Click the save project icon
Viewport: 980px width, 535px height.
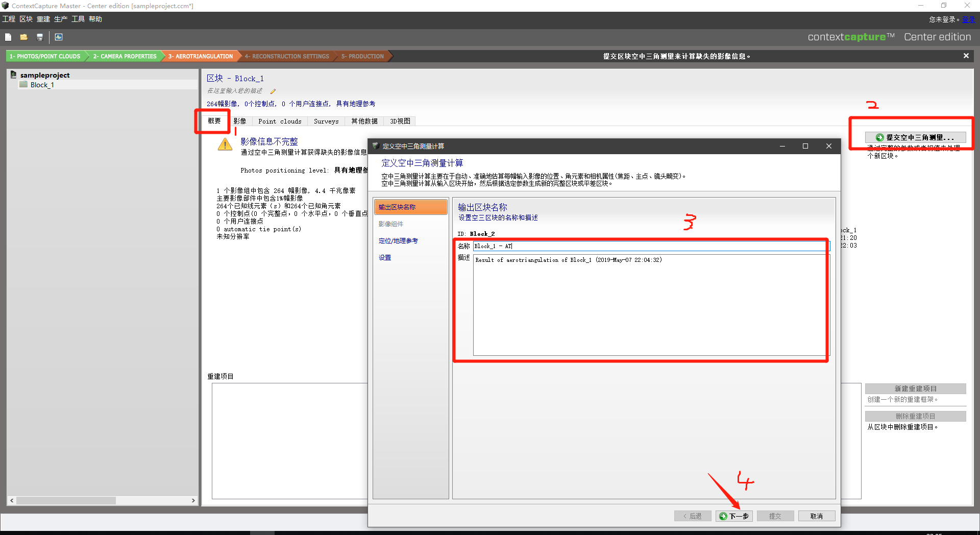(39, 37)
